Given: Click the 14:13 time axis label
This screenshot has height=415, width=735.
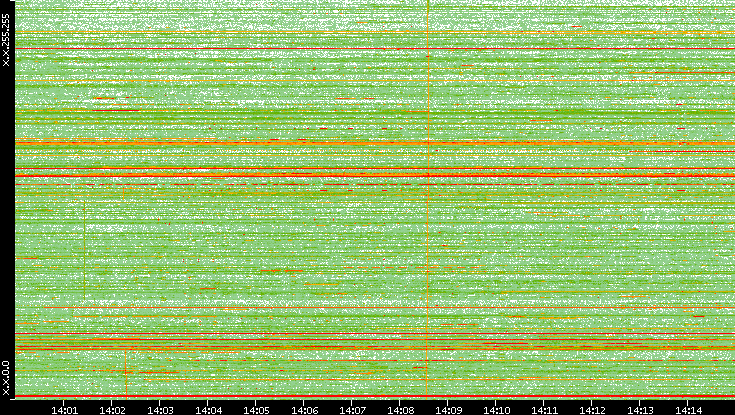Looking at the screenshot, I should 640,410.
